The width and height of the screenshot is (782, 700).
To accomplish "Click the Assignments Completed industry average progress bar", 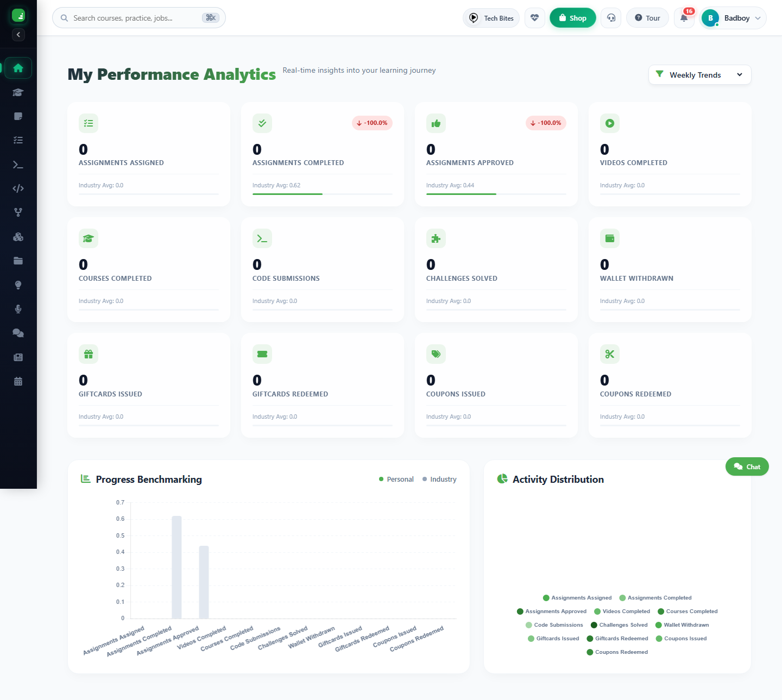I will pyautogui.click(x=323, y=194).
